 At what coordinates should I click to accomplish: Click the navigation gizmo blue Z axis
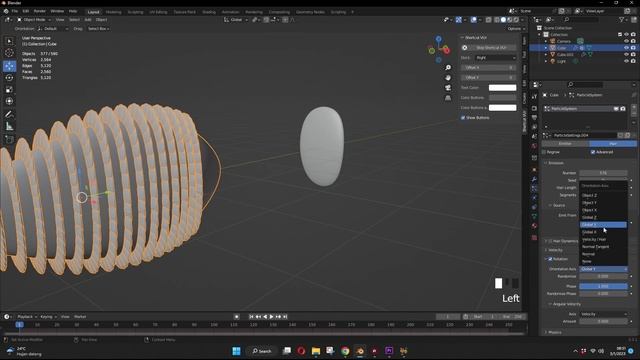pos(438,39)
